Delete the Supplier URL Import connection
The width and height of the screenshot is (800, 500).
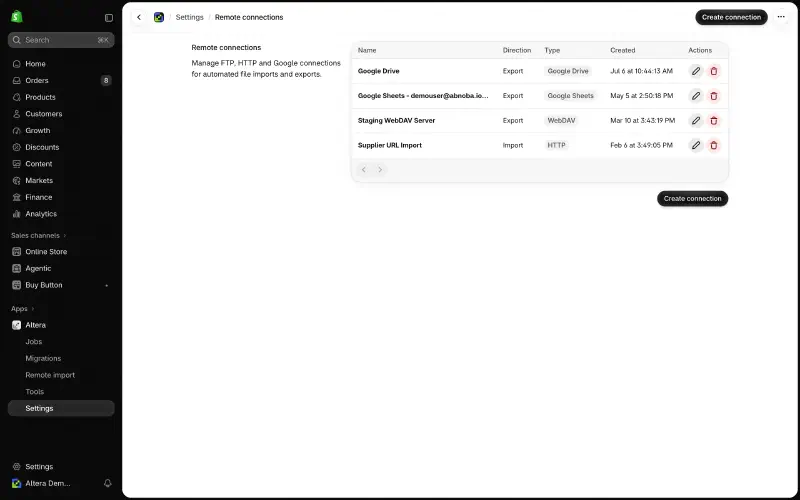click(714, 145)
